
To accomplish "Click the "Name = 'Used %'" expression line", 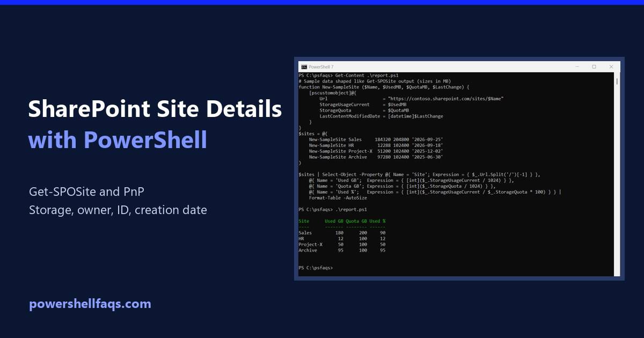I will [435, 192].
